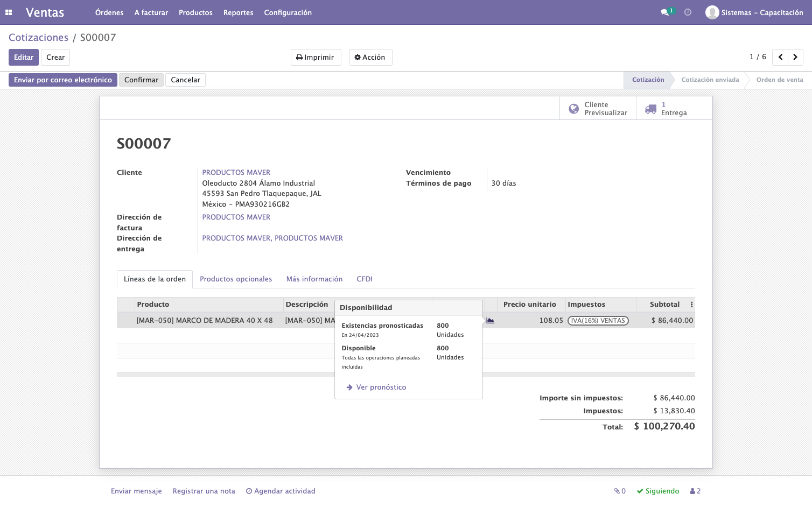This screenshot has width=812, height=508.
Task: Open the Imprimir dropdown
Action: click(316, 57)
